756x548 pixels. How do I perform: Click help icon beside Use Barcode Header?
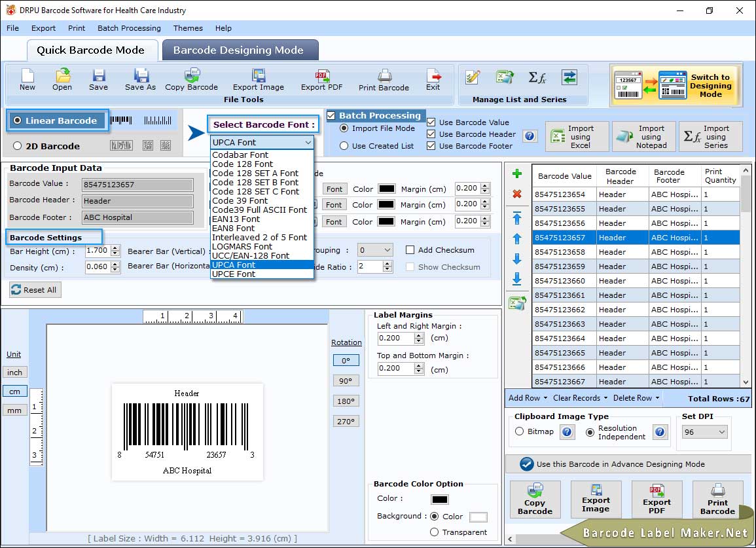point(530,136)
